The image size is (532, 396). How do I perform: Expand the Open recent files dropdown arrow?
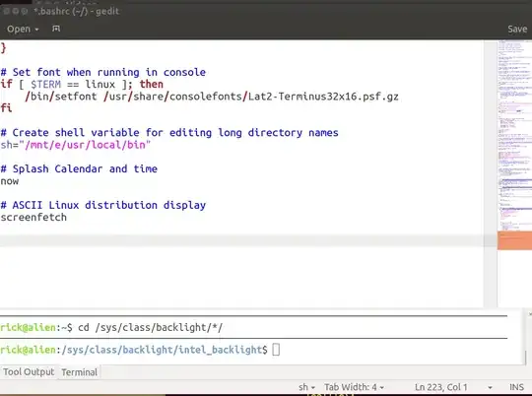click(x=36, y=30)
